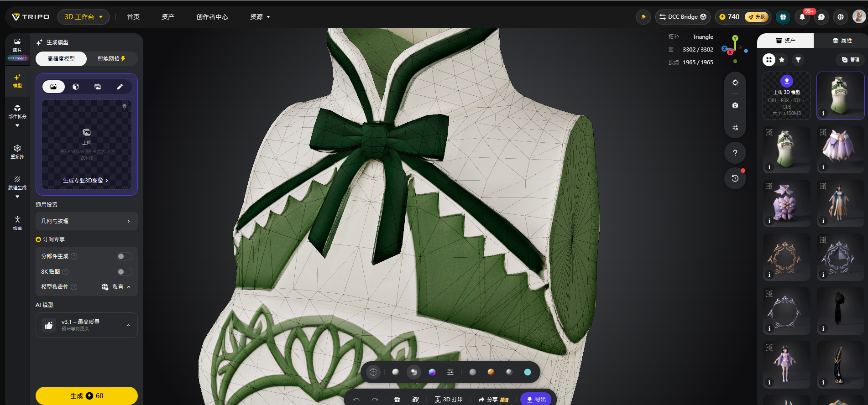Click the grid crop icon in viewport
Viewport: 868px width, 405px height.
735,128
